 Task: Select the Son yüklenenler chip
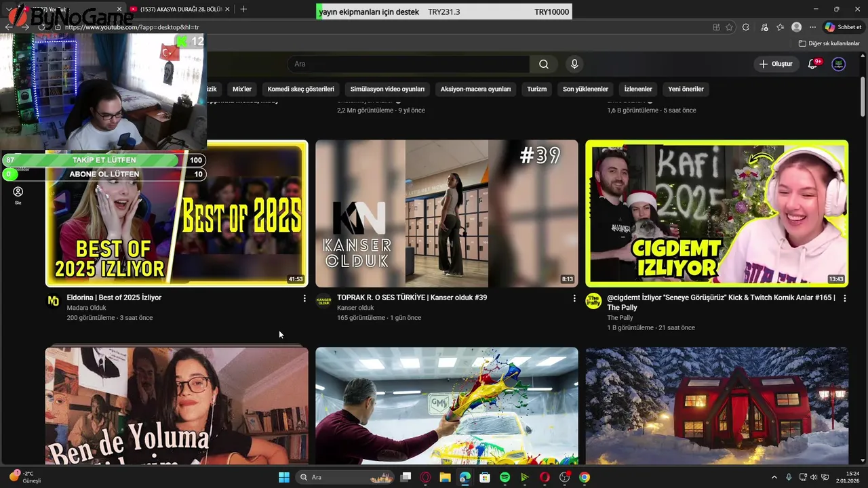(x=585, y=89)
